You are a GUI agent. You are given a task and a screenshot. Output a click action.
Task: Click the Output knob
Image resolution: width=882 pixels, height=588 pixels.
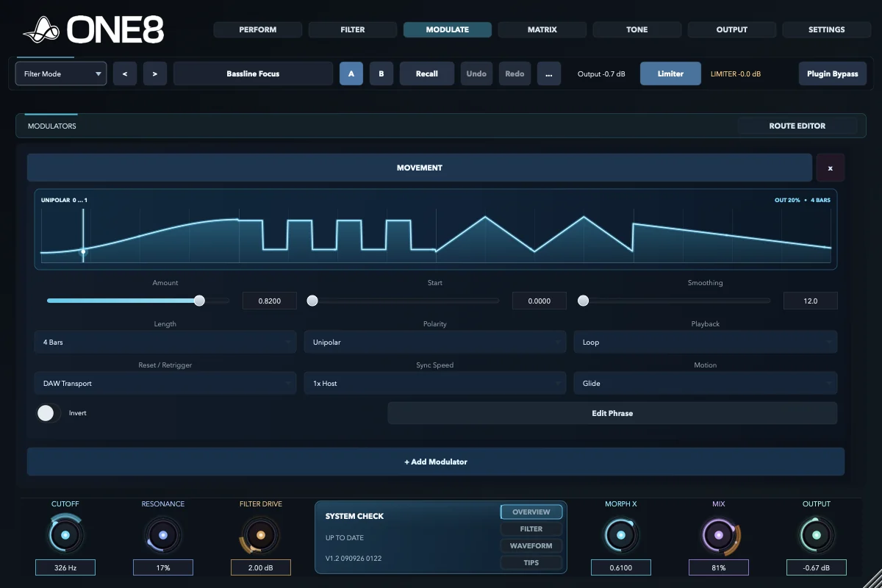point(817,536)
